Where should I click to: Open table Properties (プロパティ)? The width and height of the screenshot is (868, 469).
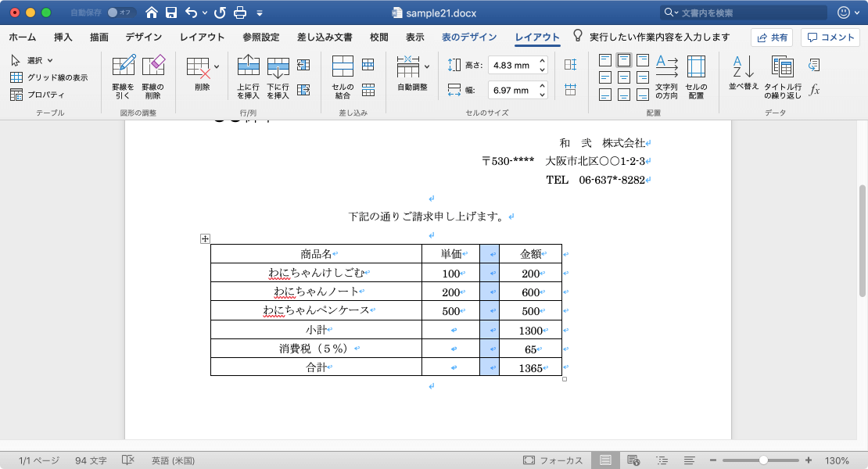tap(37, 95)
